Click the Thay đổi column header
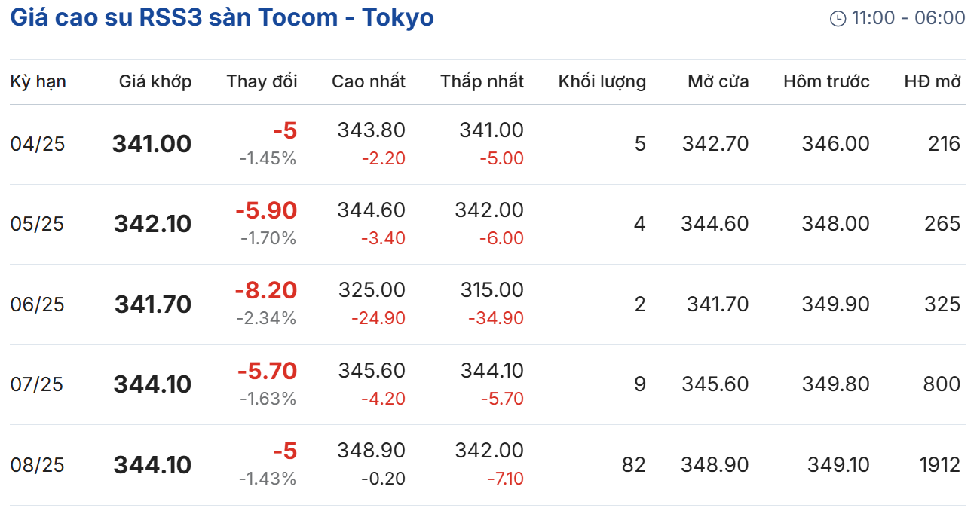Screen dimensions: 980x511 coord(262,81)
